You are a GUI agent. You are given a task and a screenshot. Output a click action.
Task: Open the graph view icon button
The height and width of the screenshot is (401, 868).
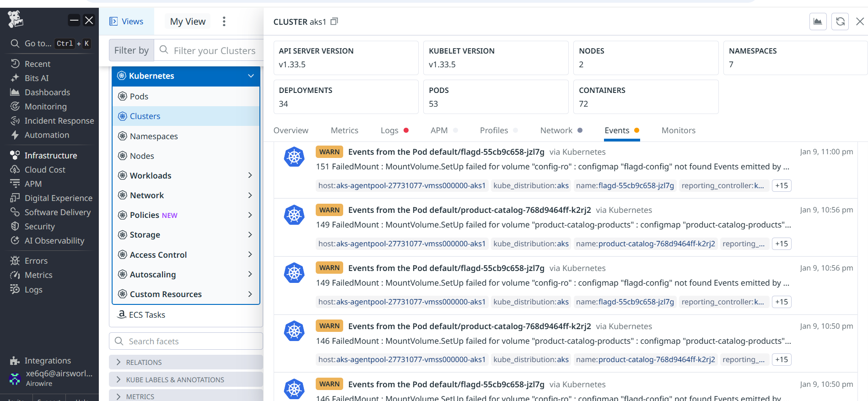818,22
